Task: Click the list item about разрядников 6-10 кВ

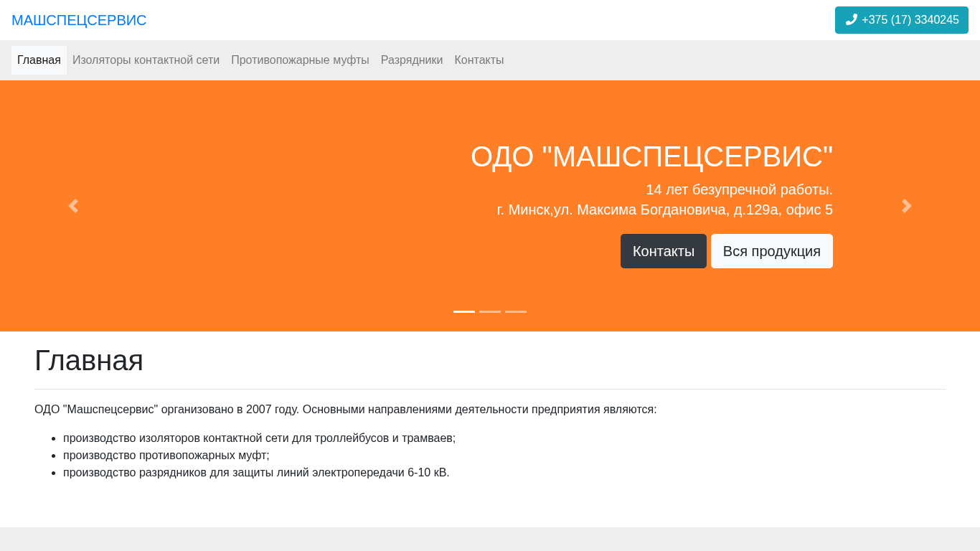Action: 256,473
